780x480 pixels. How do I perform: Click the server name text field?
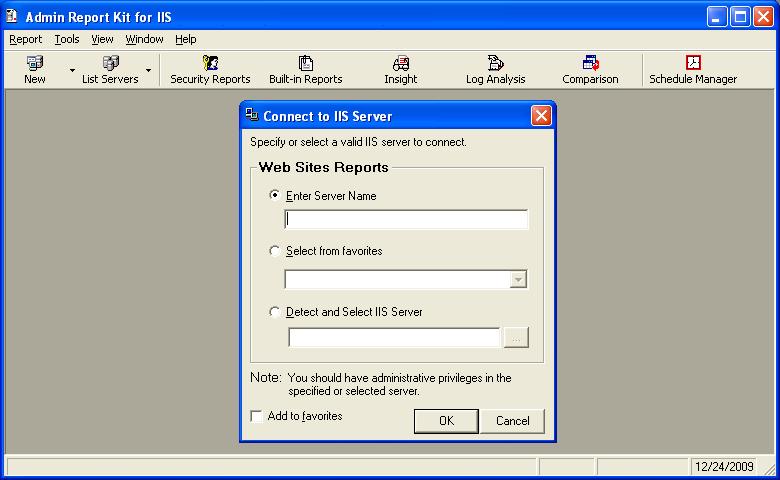click(406, 219)
